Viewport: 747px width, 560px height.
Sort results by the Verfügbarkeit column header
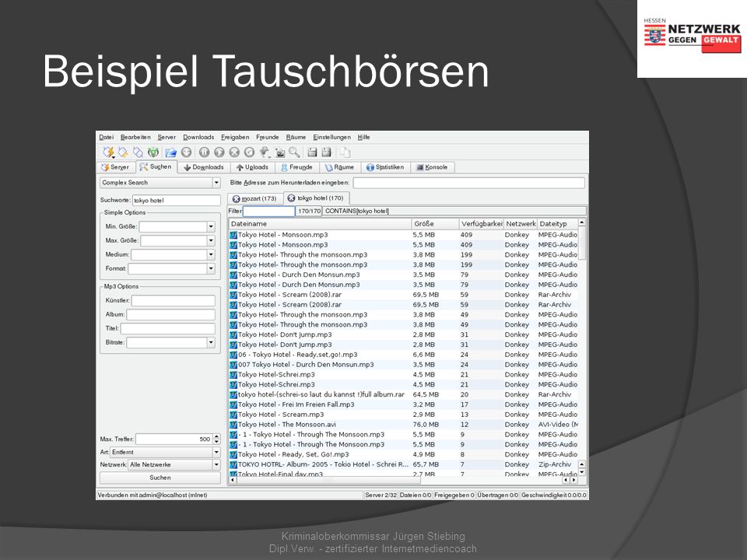pos(482,224)
